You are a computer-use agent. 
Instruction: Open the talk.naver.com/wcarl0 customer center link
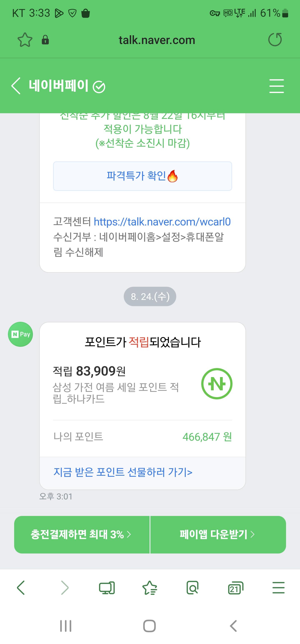pos(162,222)
